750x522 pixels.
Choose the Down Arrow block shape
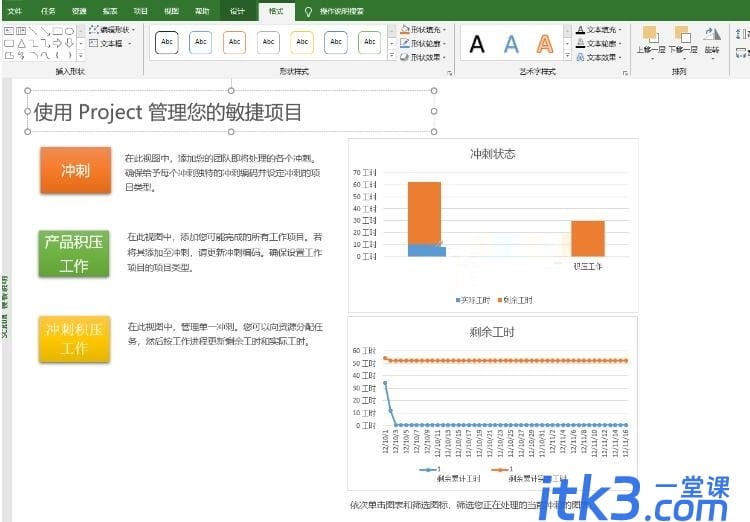click(x=69, y=43)
